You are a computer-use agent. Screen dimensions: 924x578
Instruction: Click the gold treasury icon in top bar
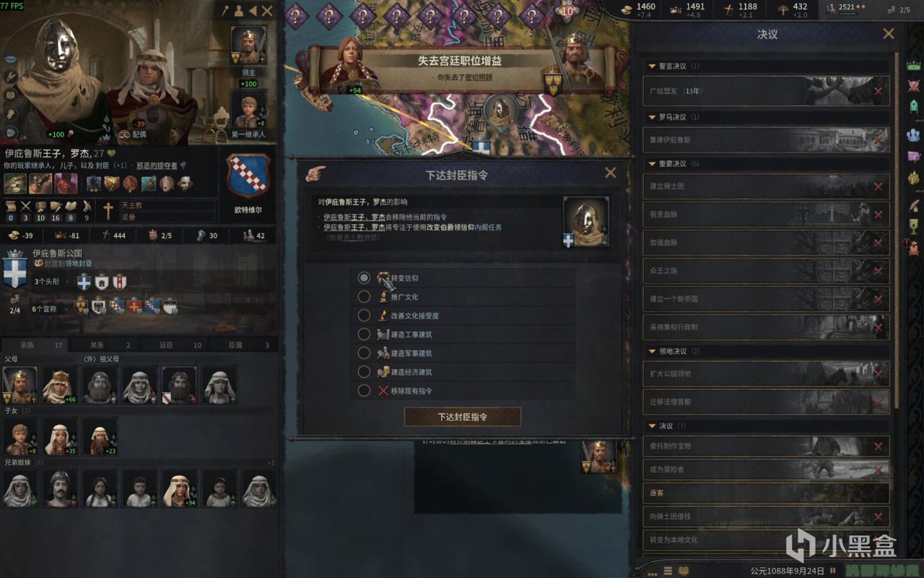tap(628, 9)
